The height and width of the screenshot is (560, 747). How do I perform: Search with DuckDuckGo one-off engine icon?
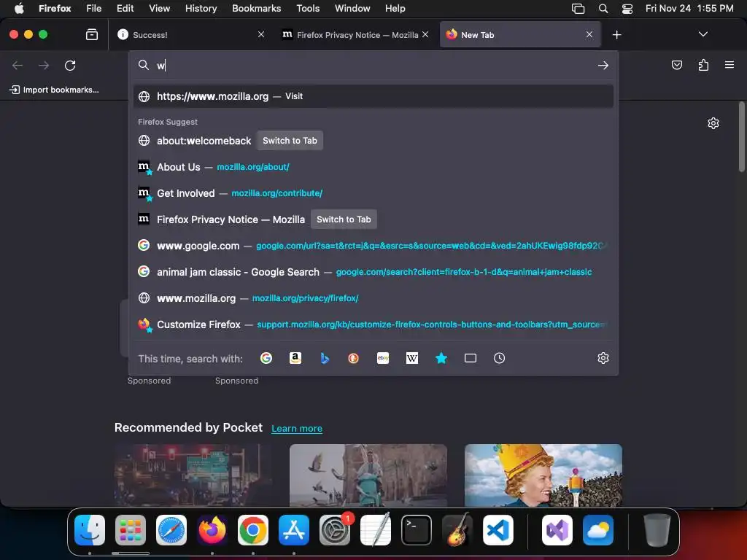point(354,358)
